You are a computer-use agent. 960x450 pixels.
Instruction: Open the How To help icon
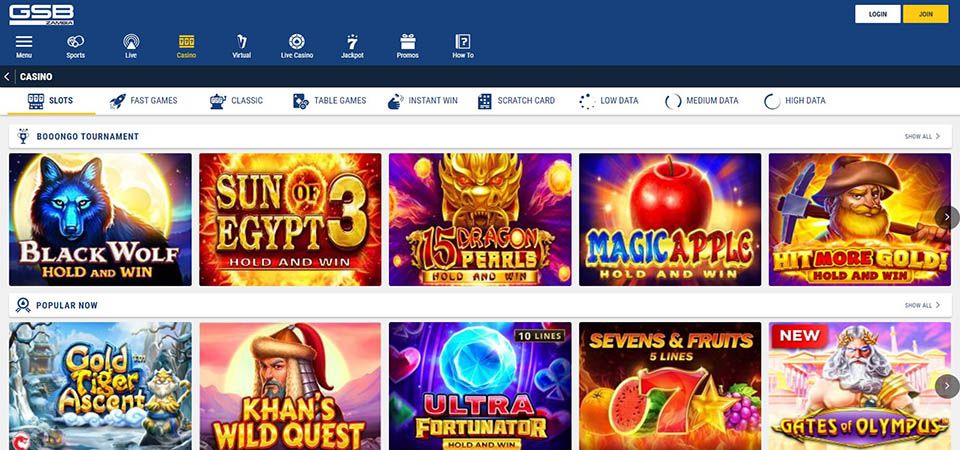tap(463, 42)
